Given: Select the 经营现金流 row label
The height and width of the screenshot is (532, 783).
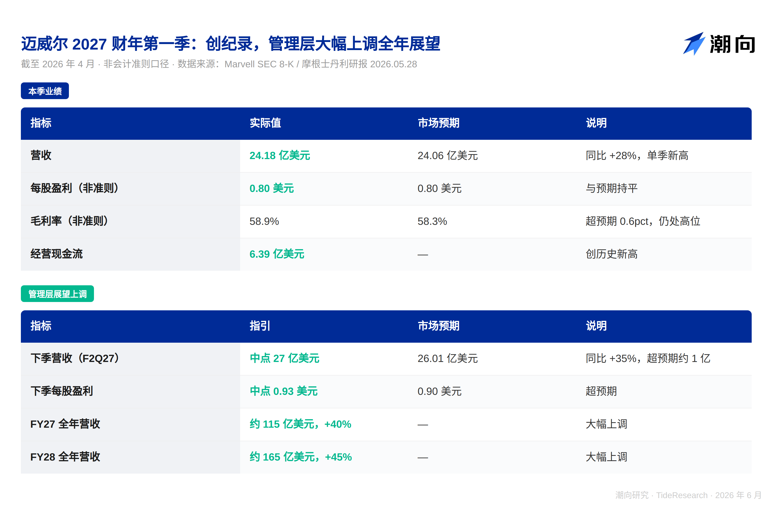Looking at the screenshot, I should (x=57, y=254).
